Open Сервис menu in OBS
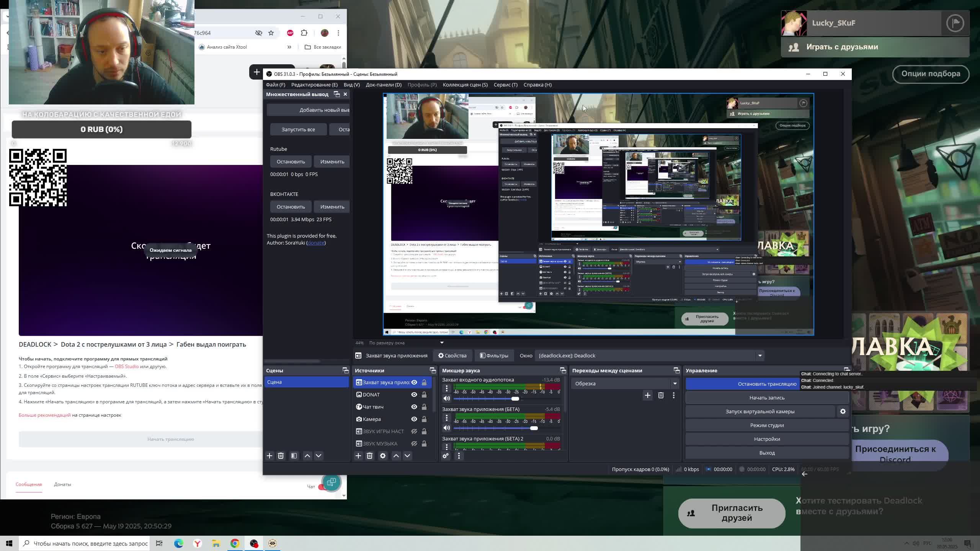Screen dimensions: 980x551 click(505, 85)
